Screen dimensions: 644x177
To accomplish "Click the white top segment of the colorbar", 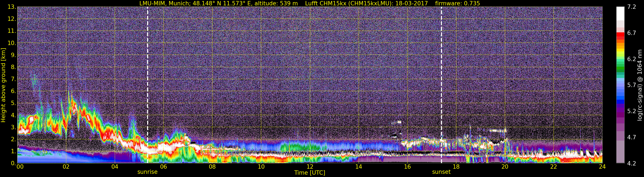I will 620,13.
